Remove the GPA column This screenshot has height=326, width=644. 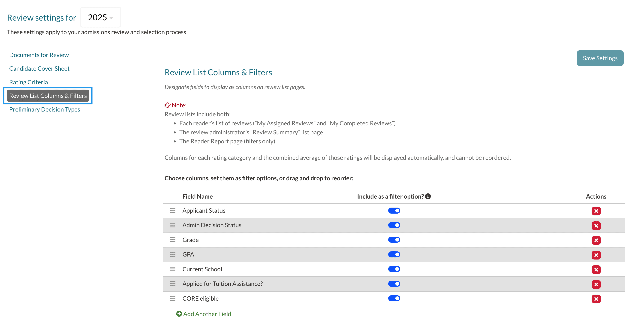tap(596, 255)
